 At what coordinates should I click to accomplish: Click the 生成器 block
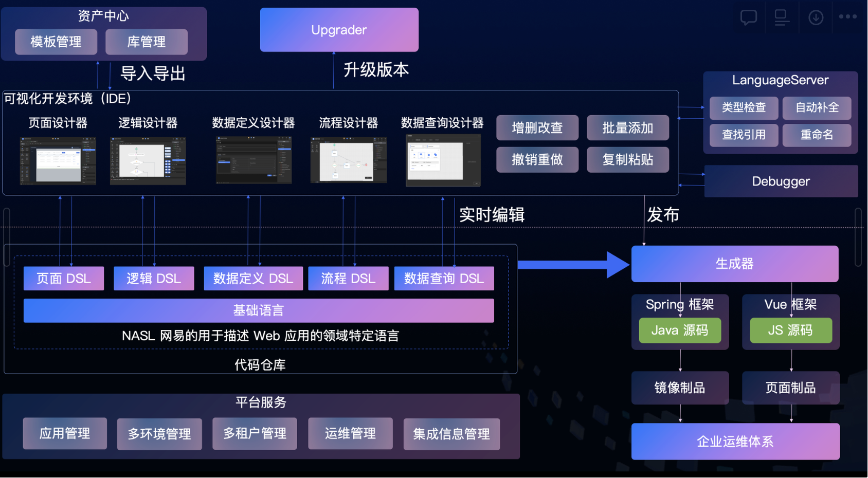[x=735, y=264]
